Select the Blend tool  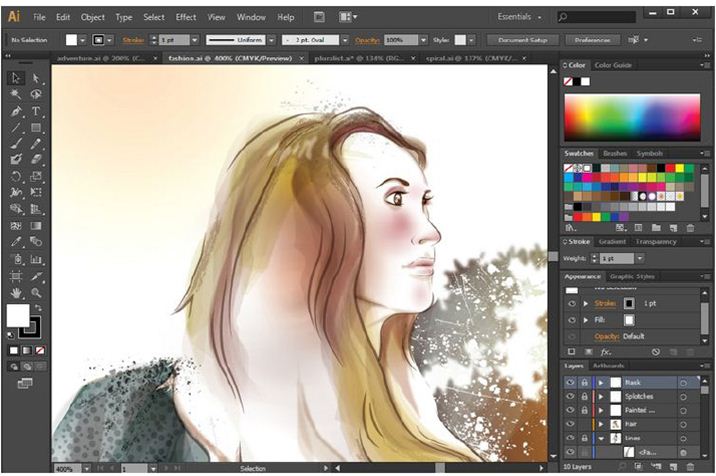pos(36,242)
